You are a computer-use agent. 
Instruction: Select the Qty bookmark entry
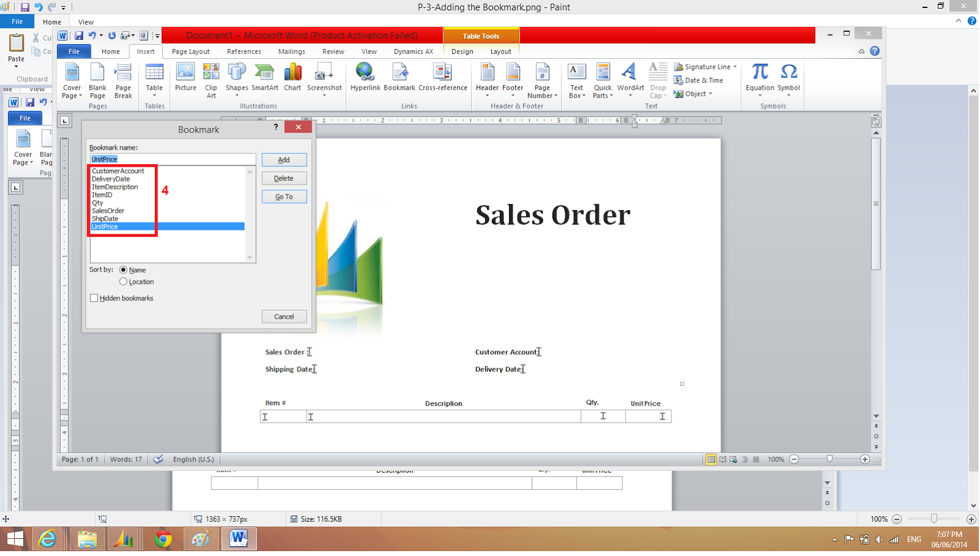(x=97, y=203)
